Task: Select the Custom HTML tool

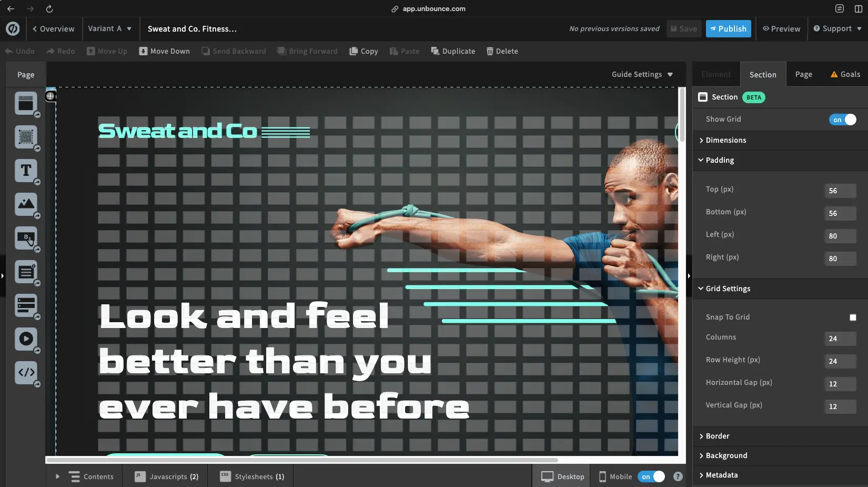Action: (x=25, y=373)
